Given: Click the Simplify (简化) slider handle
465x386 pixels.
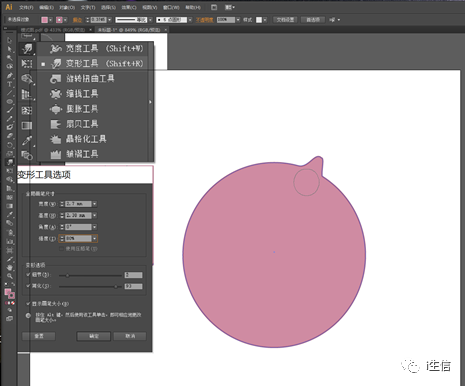Looking at the screenshot, I should pos(116,286).
